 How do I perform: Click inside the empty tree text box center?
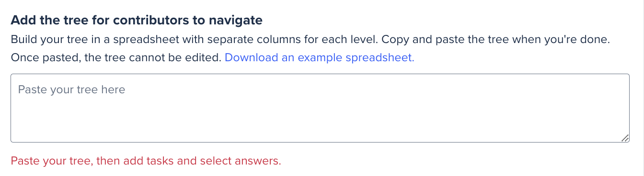coord(320,108)
